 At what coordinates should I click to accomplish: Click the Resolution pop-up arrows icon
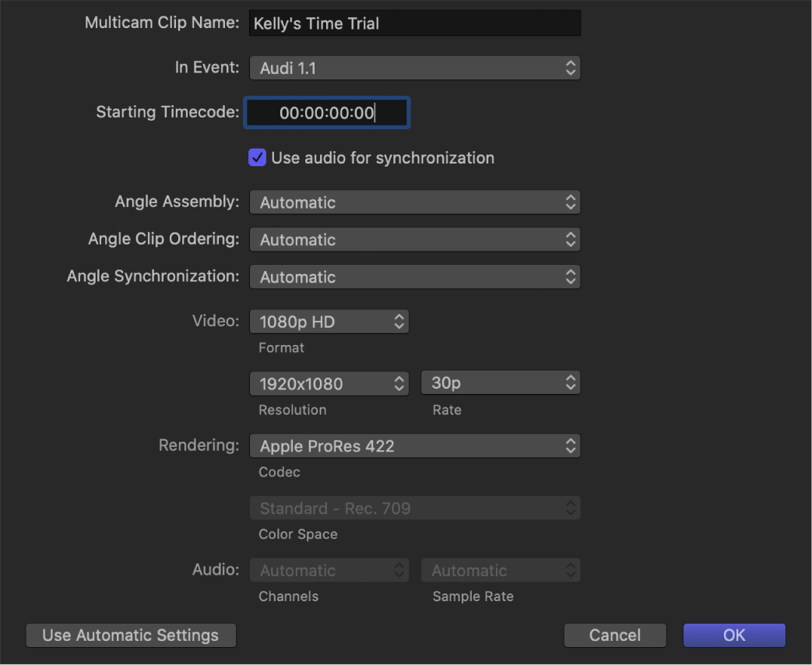[399, 383]
